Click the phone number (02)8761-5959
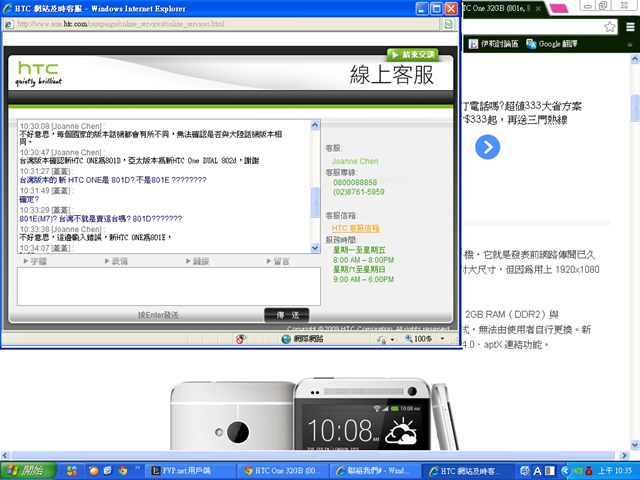 (x=359, y=192)
